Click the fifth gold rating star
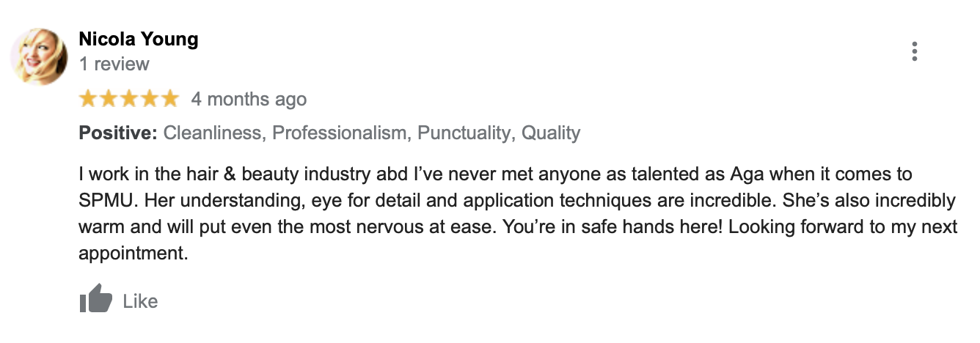 point(169,98)
